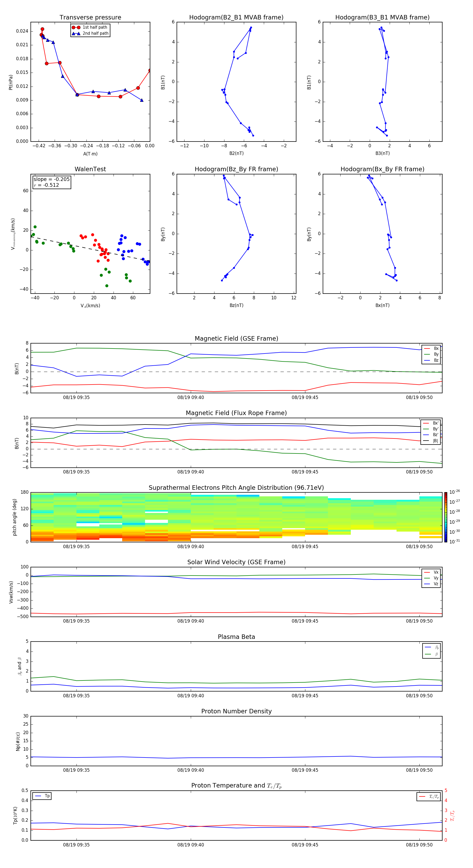Click the 'Bx' entry in GSE legend

coord(431,349)
